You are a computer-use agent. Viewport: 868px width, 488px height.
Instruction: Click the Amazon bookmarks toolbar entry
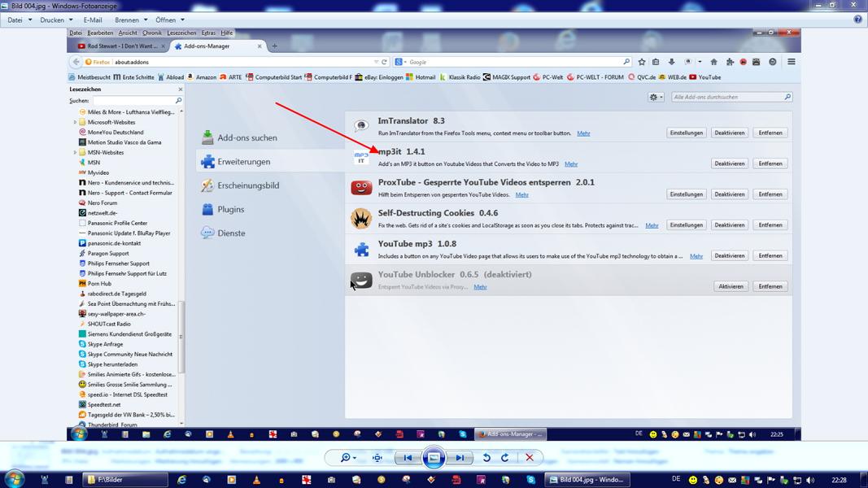tap(202, 77)
